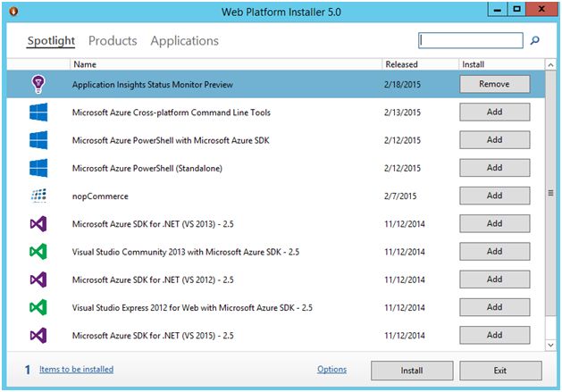This screenshot has width=562, height=392.
Task: Open the Items to be installed link
Action: pos(75,370)
